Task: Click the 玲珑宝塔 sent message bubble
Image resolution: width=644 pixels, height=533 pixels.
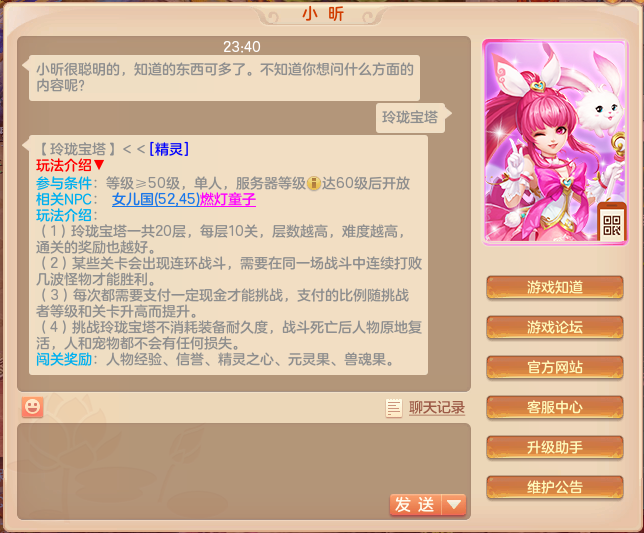Action: pos(410,118)
